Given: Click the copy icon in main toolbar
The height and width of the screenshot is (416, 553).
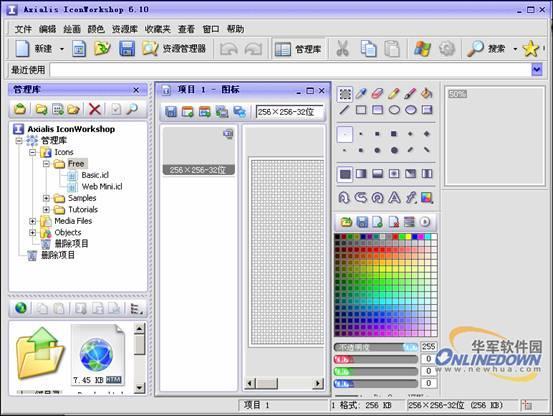Looking at the screenshot, I should pyautogui.click(x=368, y=49).
